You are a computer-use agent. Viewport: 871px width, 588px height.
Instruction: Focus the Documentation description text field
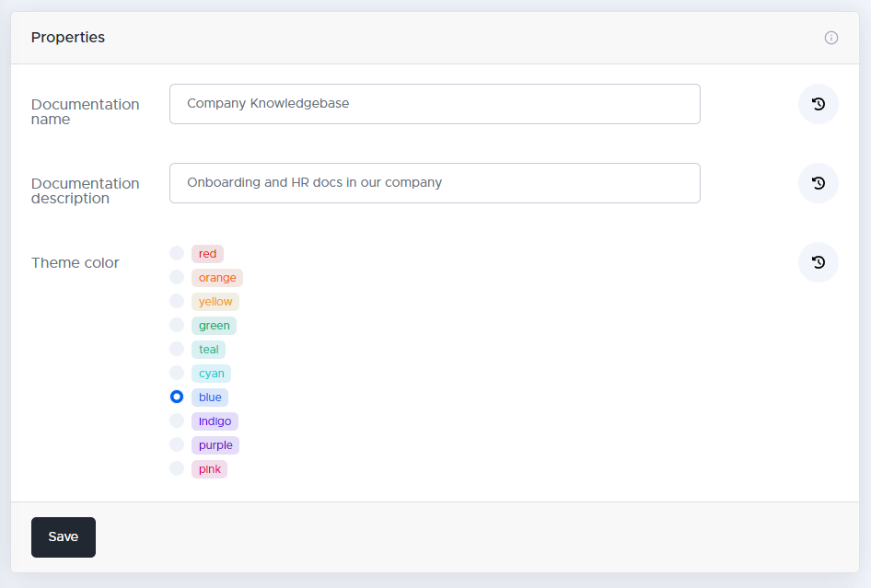(435, 183)
